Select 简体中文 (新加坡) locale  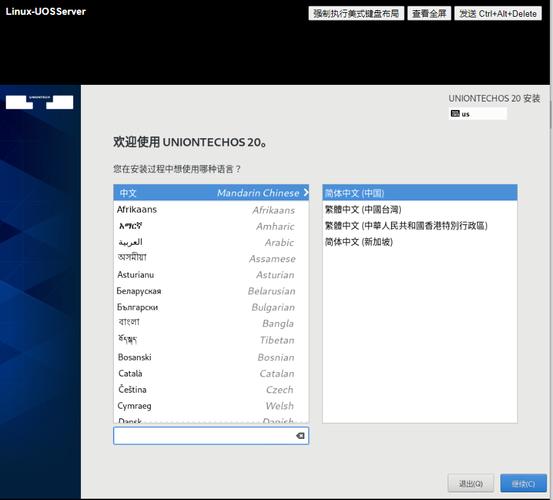pos(420,242)
